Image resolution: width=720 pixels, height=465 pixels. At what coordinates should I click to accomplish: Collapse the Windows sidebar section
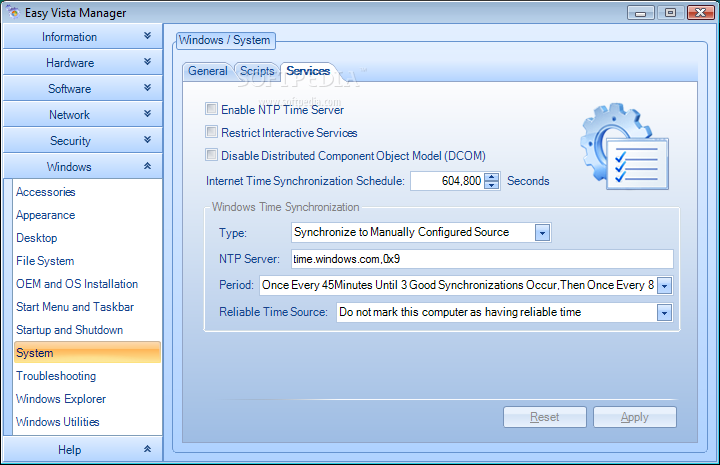coord(83,166)
